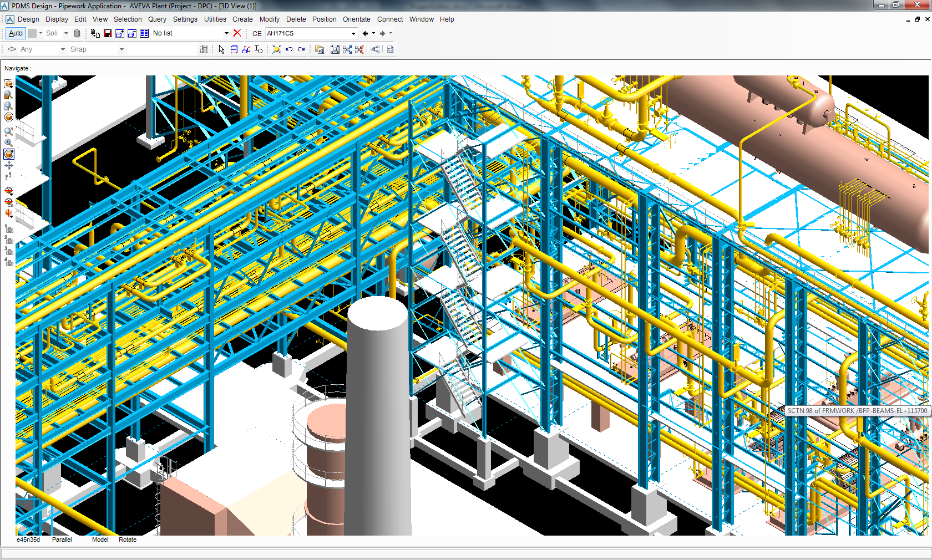Click the red save floppy icon
Screen dimensions: 932x560
(x=108, y=33)
